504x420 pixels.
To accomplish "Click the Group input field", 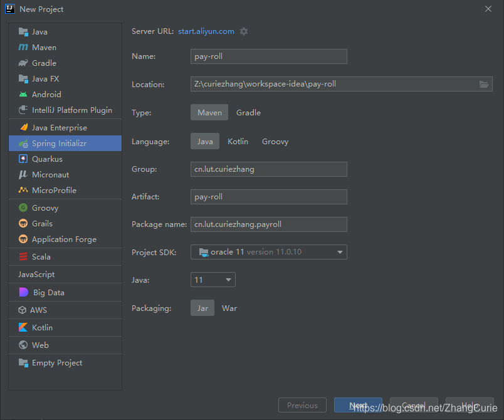I will [269, 169].
